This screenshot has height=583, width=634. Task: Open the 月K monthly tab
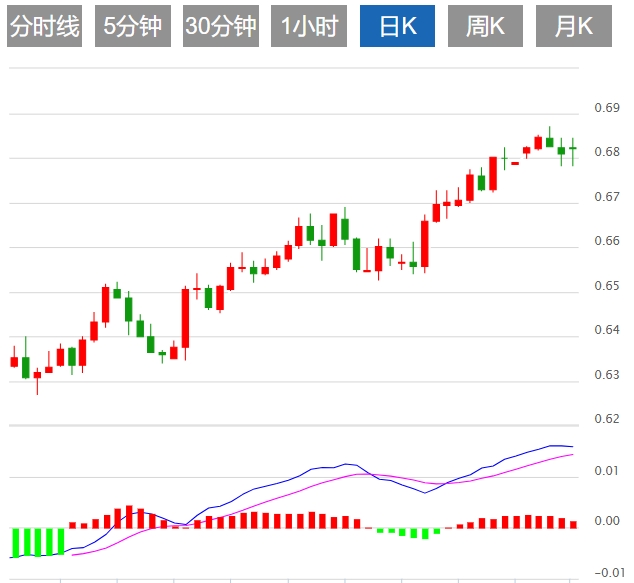[x=573, y=27]
